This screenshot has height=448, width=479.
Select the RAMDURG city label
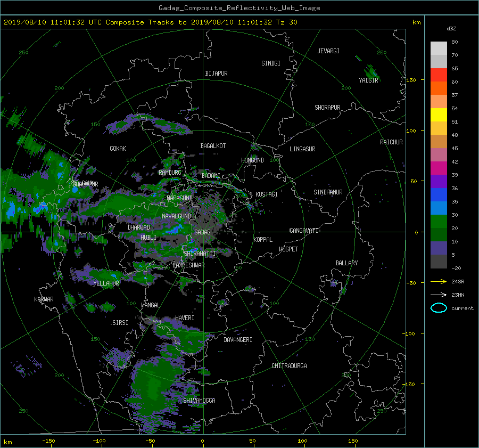point(170,173)
